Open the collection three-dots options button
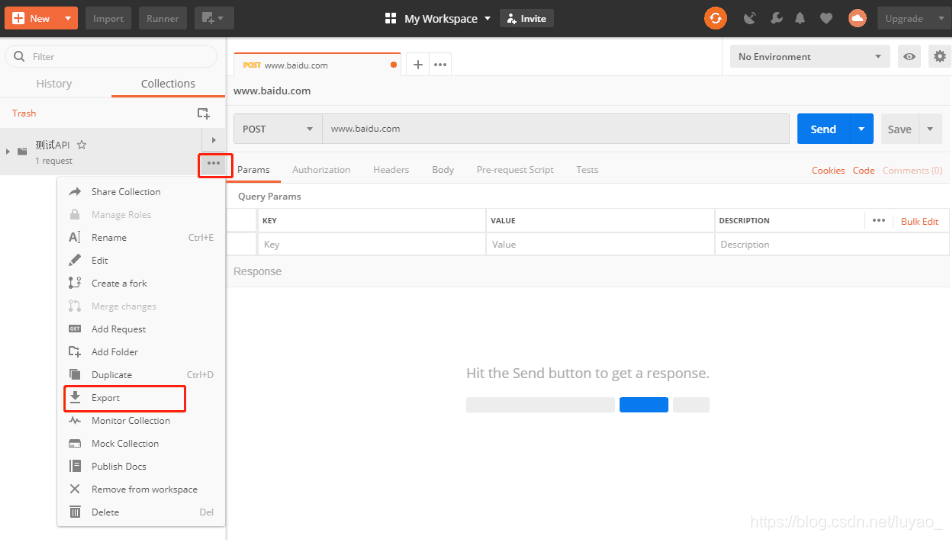This screenshot has width=952, height=540. pos(214,163)
